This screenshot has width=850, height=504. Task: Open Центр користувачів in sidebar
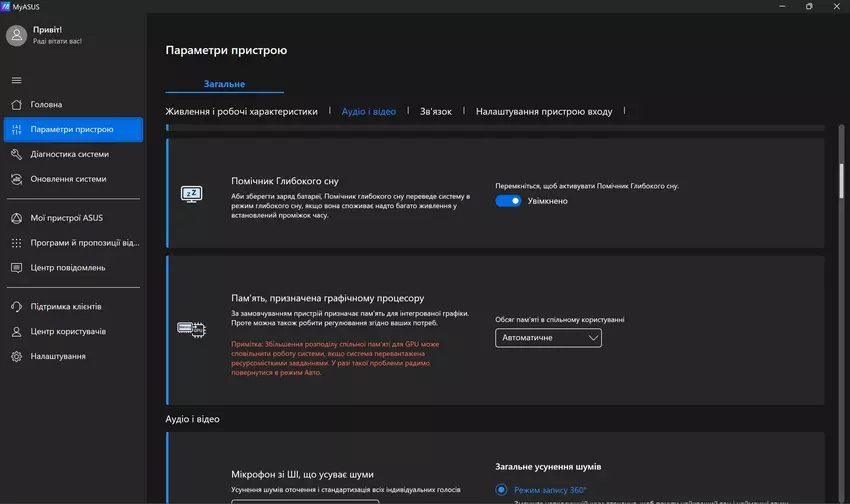tap(68, 331)
